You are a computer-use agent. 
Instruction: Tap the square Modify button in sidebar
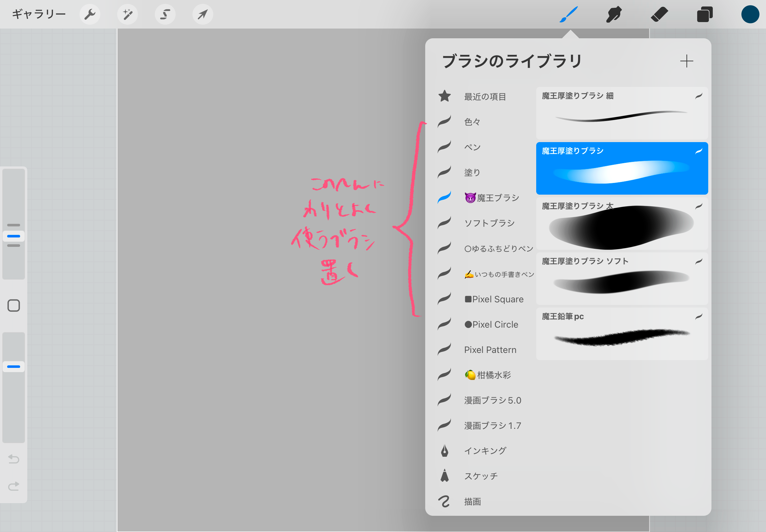coord(14,306)
